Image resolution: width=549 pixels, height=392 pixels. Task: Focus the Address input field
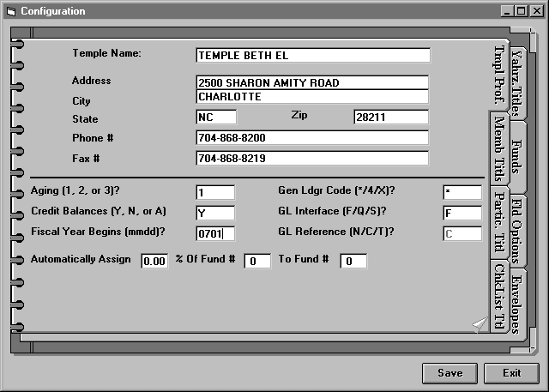(x=312, y=83)
